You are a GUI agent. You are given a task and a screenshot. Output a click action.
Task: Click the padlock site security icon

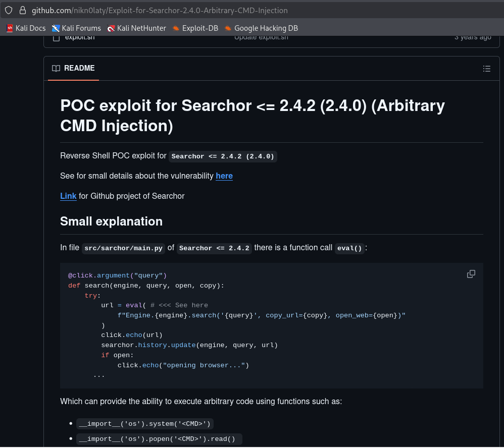click(x=23, y=10)
